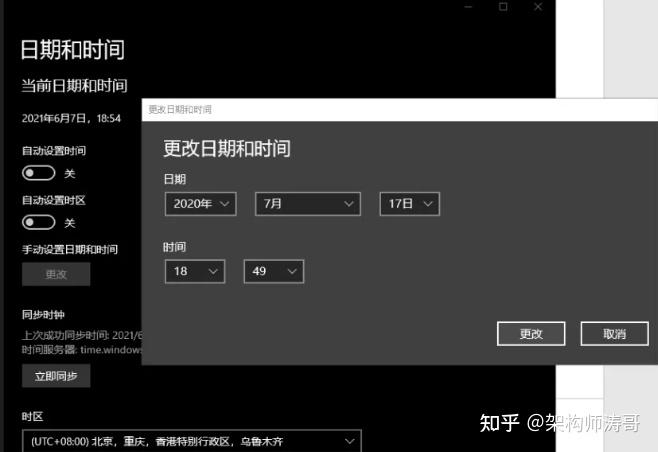Click the 取消 button in the dialog
The width and height of the screenshot is (658, 452).
click(x=614, y=334)
